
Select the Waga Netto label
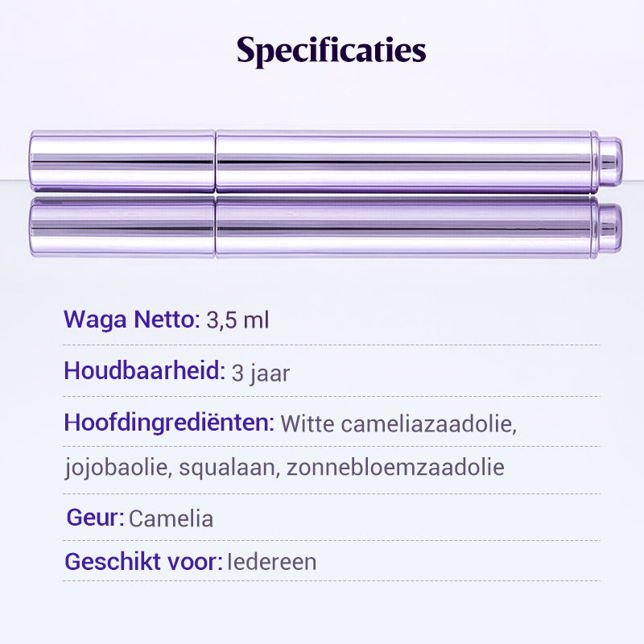131,320
